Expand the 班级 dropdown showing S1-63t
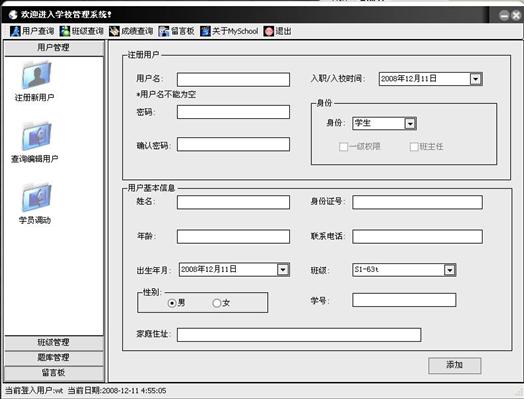This screenshot has height=399, width=524. click(449, 270)
